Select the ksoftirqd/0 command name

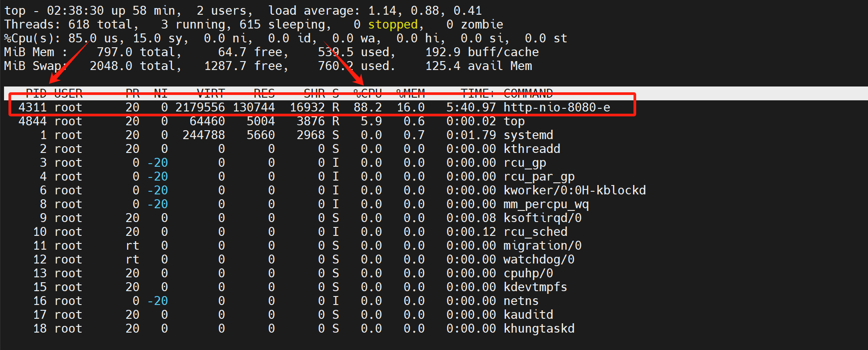coord(543,218)
